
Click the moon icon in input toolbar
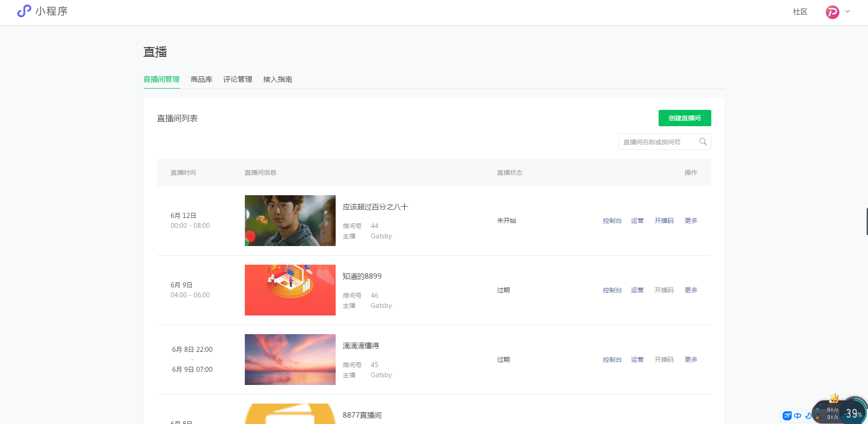pos(808,415)
